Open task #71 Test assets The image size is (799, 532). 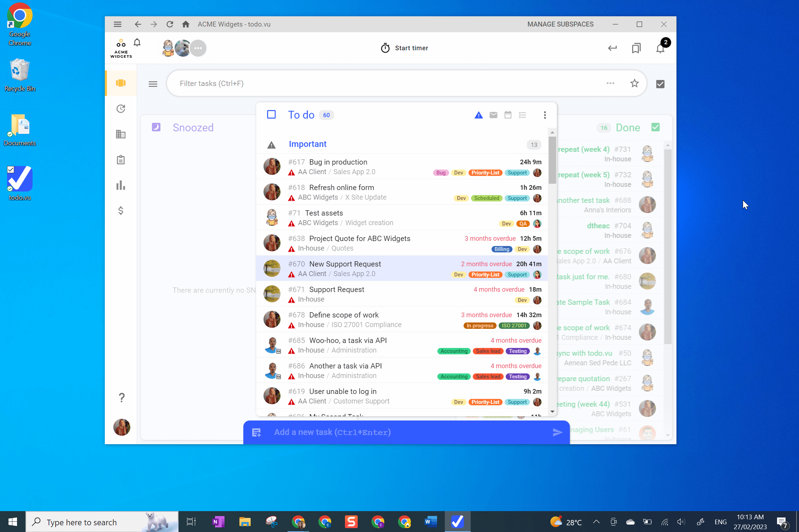pyautogui.click(x=402, y=217)
